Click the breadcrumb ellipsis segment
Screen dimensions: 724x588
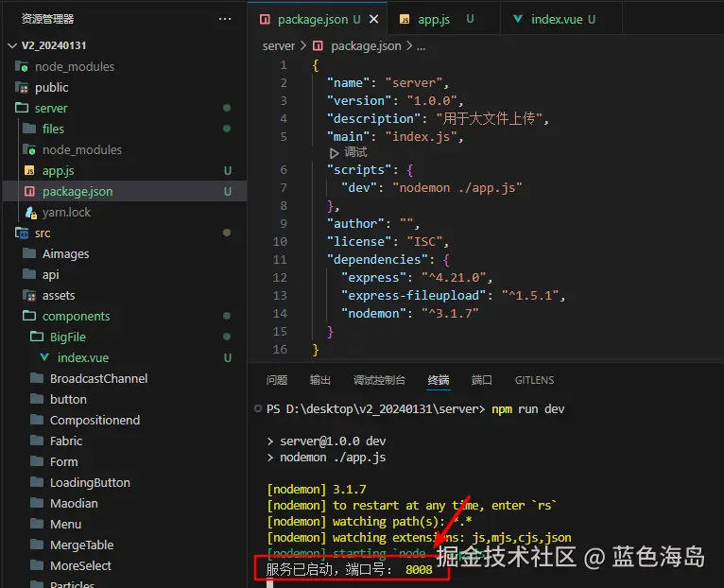coord(422,46)
